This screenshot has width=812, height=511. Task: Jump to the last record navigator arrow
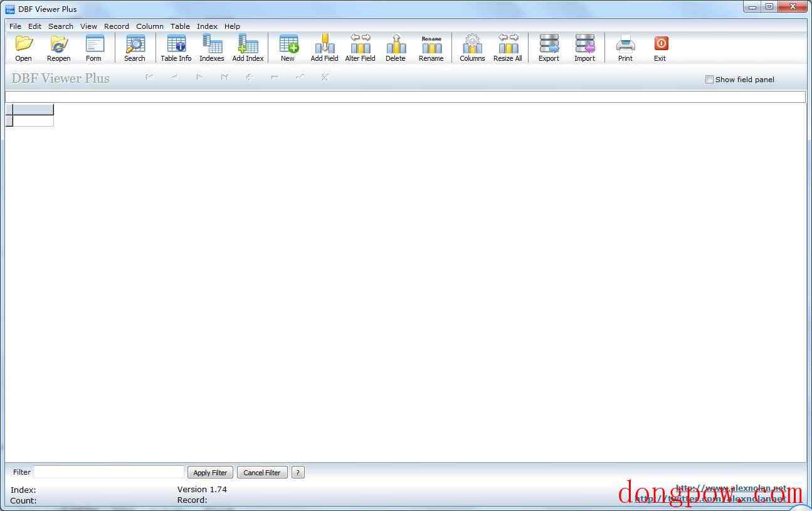tap(224, 77)
